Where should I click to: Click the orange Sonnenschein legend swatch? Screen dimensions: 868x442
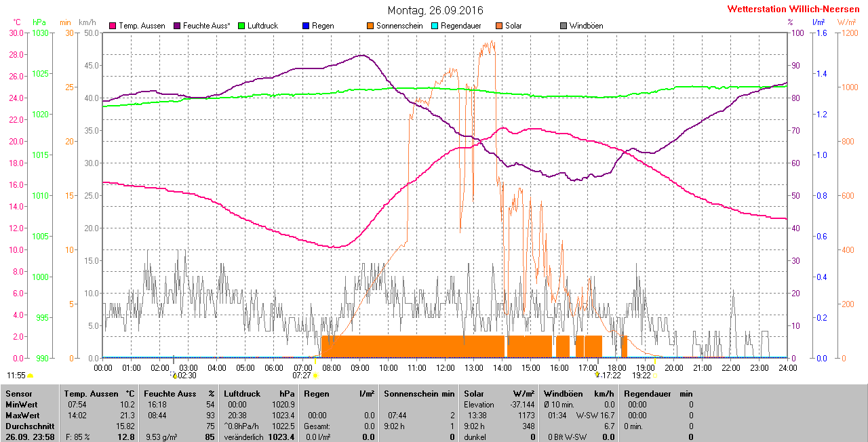tap(370, 26)
